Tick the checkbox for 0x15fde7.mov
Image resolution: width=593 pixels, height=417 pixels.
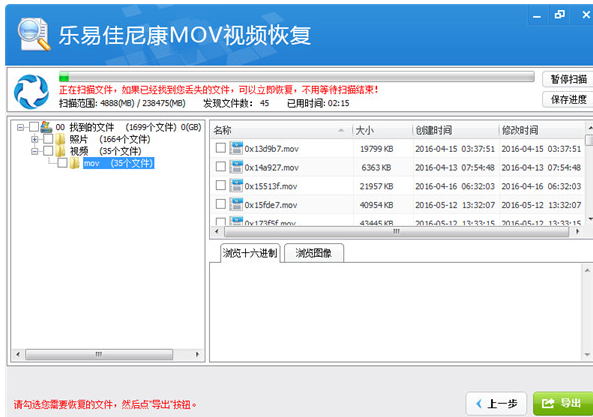click(x=221, y=204)
